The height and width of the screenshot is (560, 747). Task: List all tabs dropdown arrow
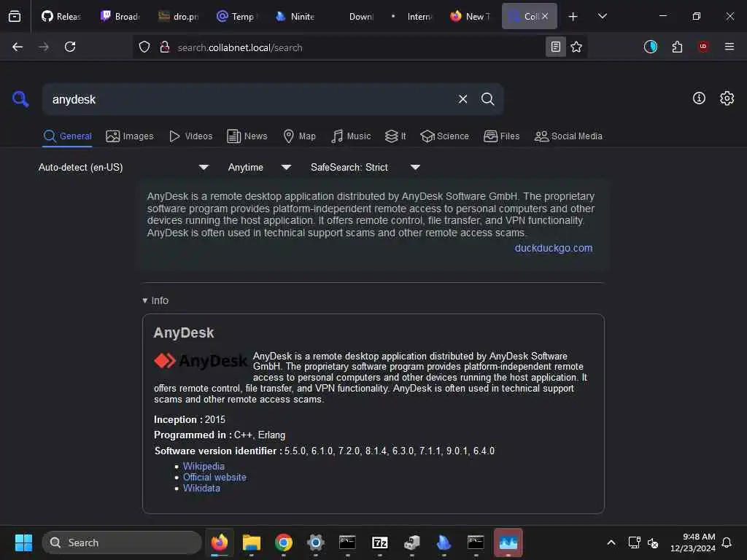602,16
